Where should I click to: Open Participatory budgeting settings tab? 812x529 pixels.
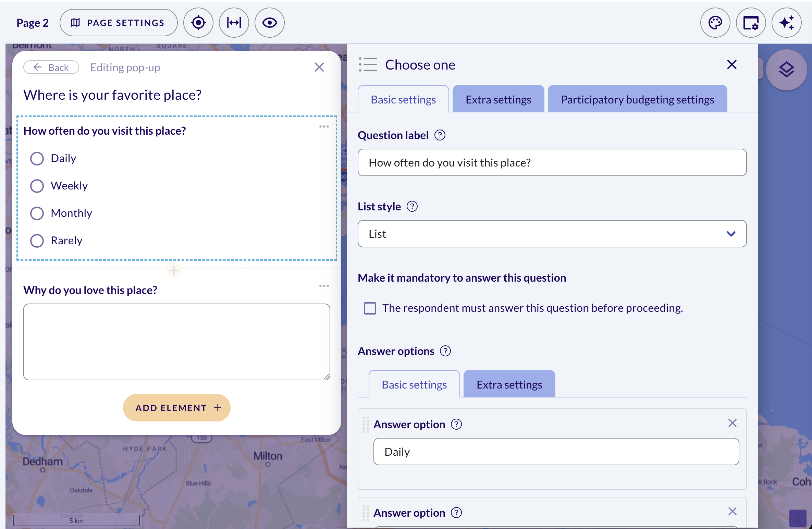637,99
